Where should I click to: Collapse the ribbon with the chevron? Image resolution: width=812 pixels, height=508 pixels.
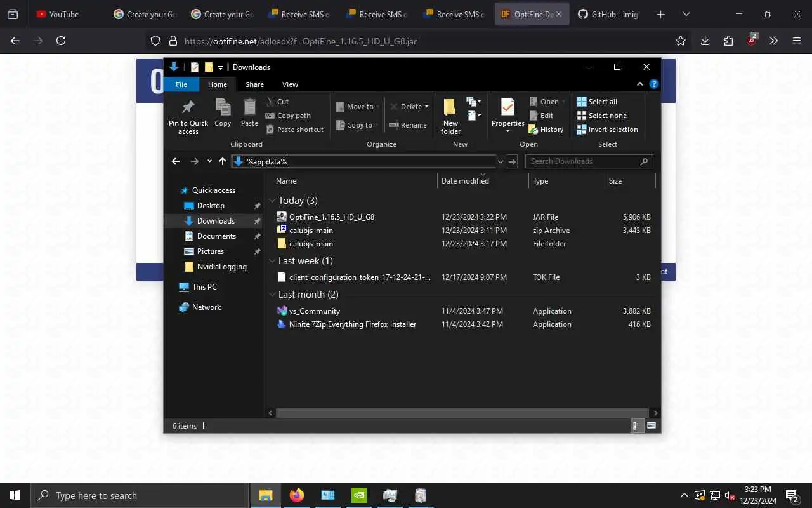click(x=639, y=84)
